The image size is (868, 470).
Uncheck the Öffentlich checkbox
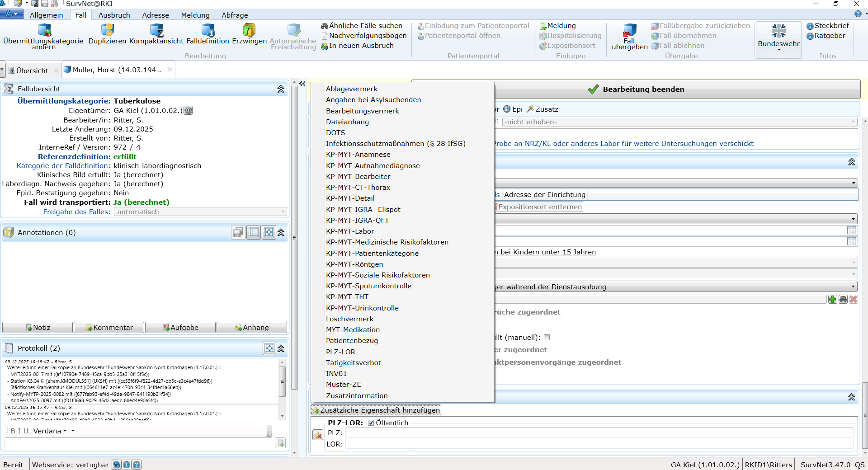pyautogui.click(x=371, y=423)
